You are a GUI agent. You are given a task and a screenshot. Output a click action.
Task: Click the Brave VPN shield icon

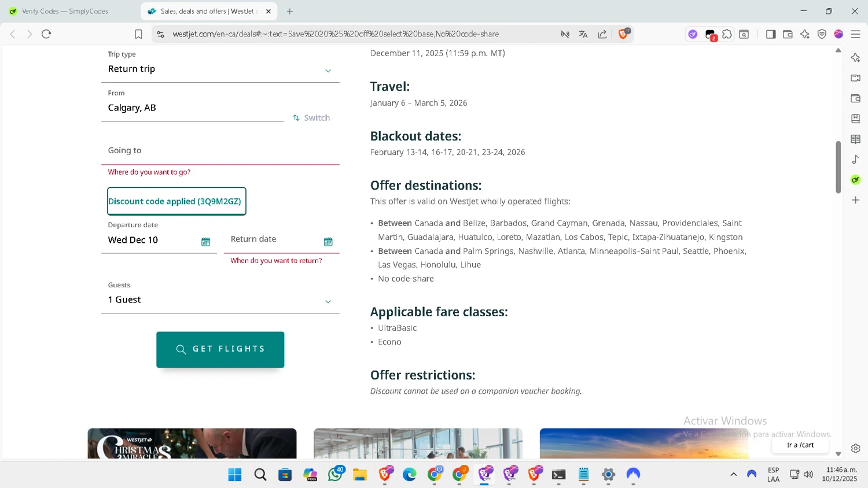pyautogui.click(x=822, y=34)
